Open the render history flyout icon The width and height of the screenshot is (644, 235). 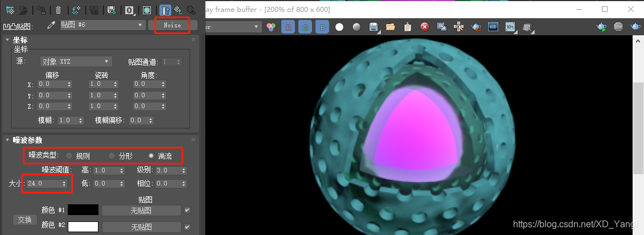527,27
